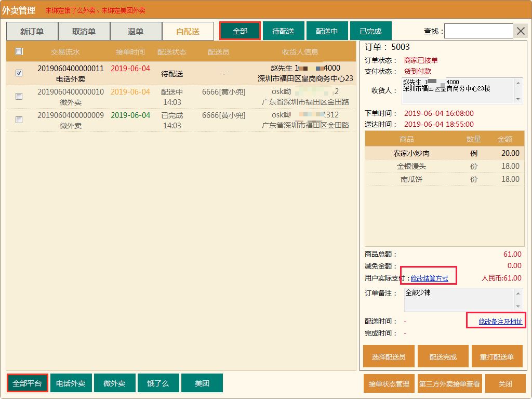Select the 农家小炒肉 item row
The image size is (532, 399).
pyautogui.click(x=445, y=153)
